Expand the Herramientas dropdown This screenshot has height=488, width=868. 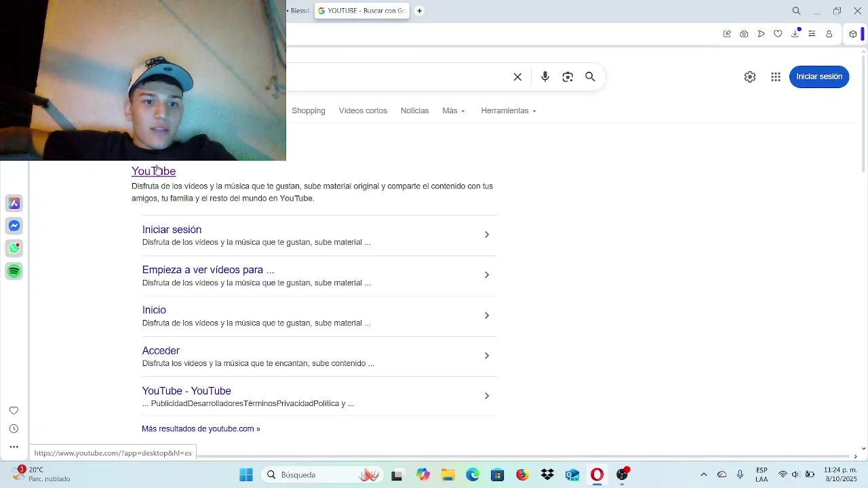pyautogui.click(x=509, y=110)
